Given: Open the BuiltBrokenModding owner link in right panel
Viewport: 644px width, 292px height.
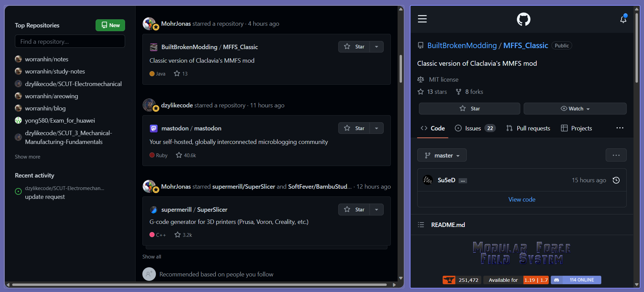Looking at the screenshot, I should 462,45.
